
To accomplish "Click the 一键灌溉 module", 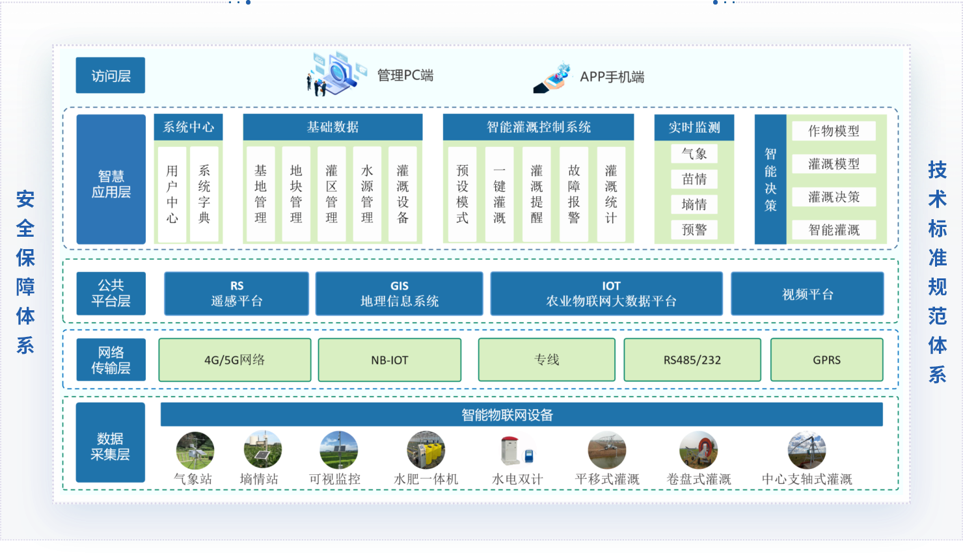I will (499, 194).
